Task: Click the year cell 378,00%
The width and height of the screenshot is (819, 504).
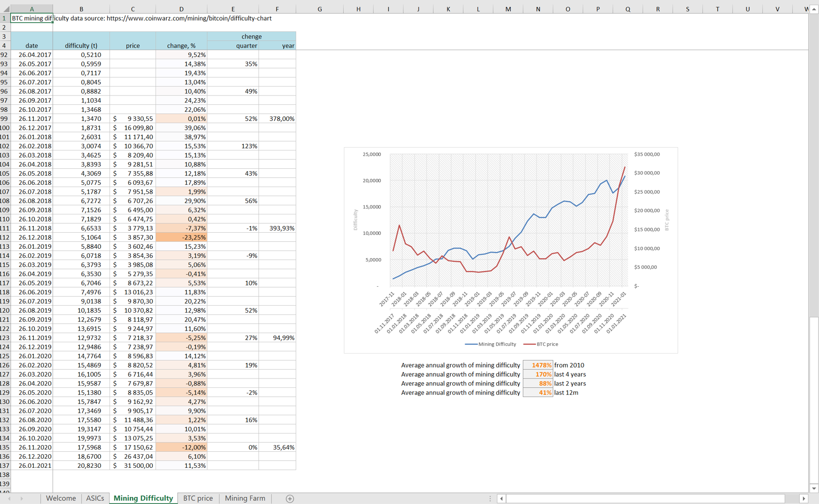Action: pos(277,119)
